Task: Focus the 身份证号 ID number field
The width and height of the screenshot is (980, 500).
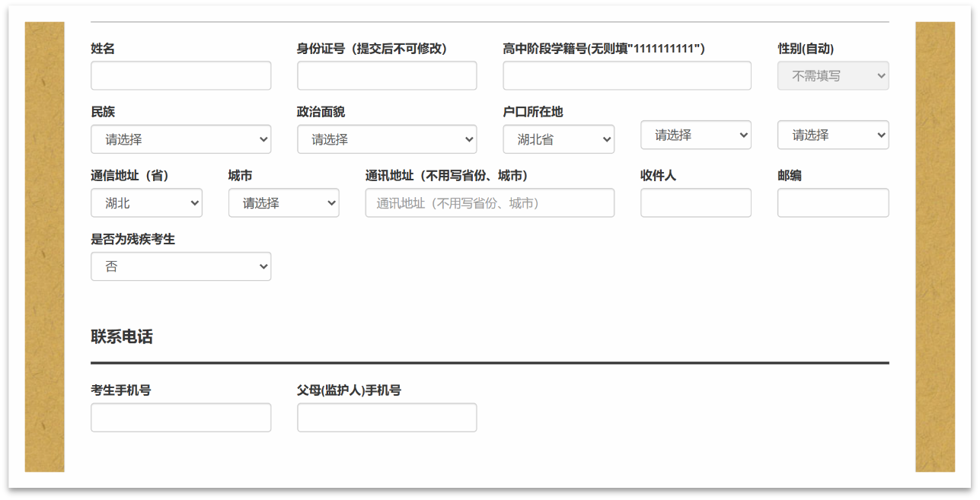Action: tap(387, 76)
